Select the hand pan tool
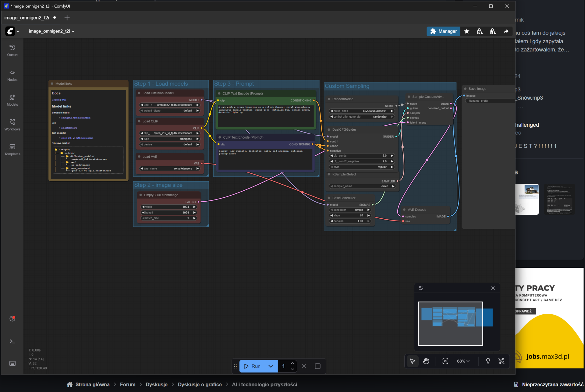Screen dimensions: 585x392 click(x=426, y=361)
